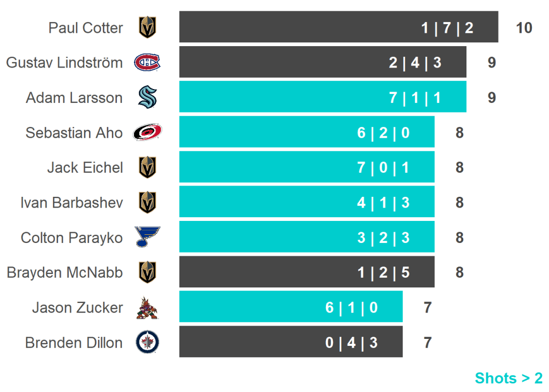Select the Seattle Kraken logo

pyautogui.click(x=147, y=98)
